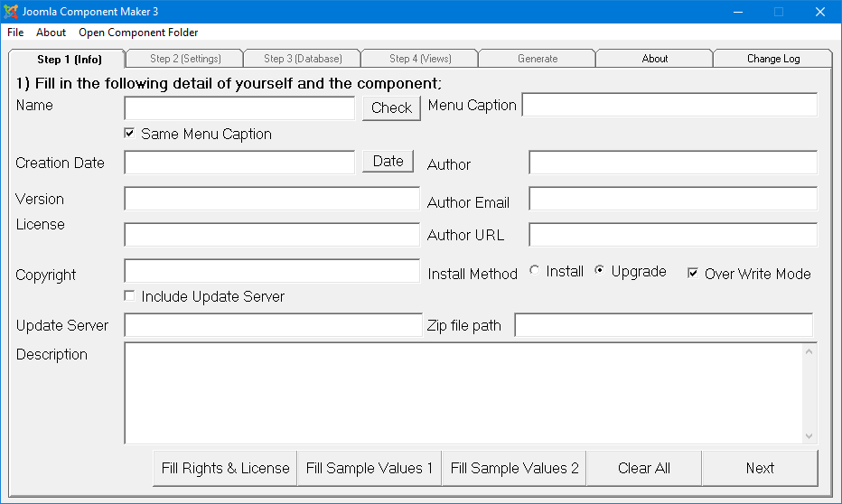This screenshot has height=504, width=842.
Task: Click the Clear All button
Action: (x=644, y=468)
